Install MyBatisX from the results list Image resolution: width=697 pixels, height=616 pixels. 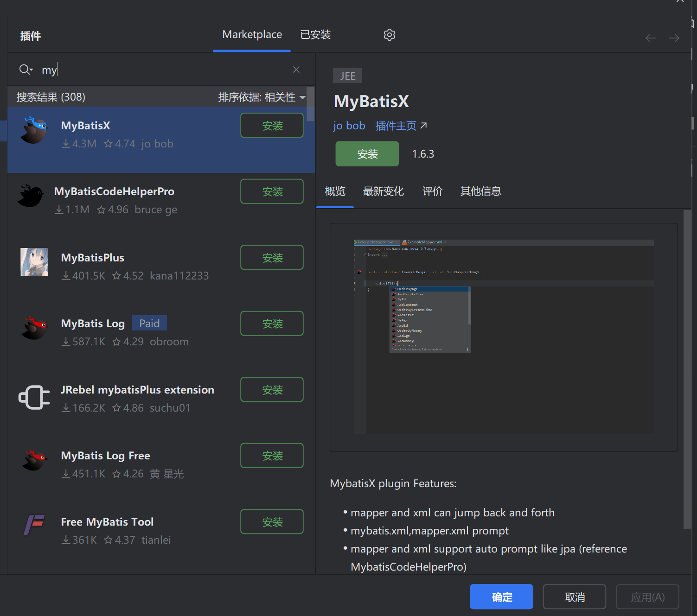(272, 126)
